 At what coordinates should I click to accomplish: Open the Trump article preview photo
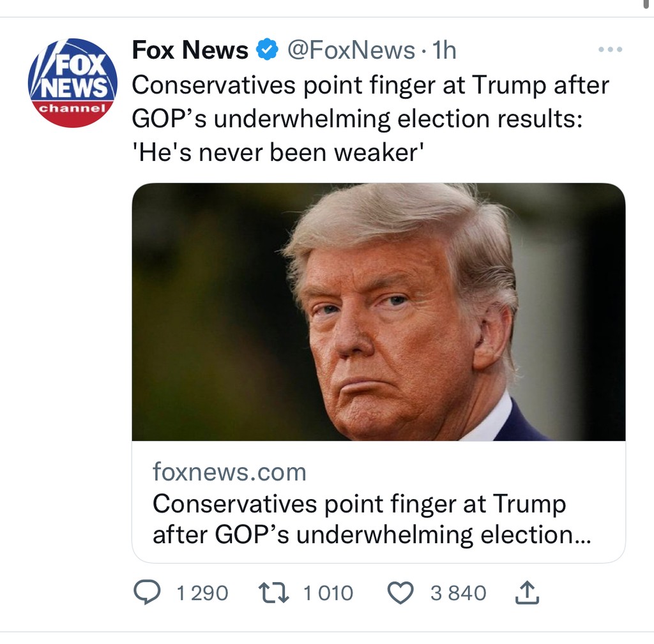[378, 311]
